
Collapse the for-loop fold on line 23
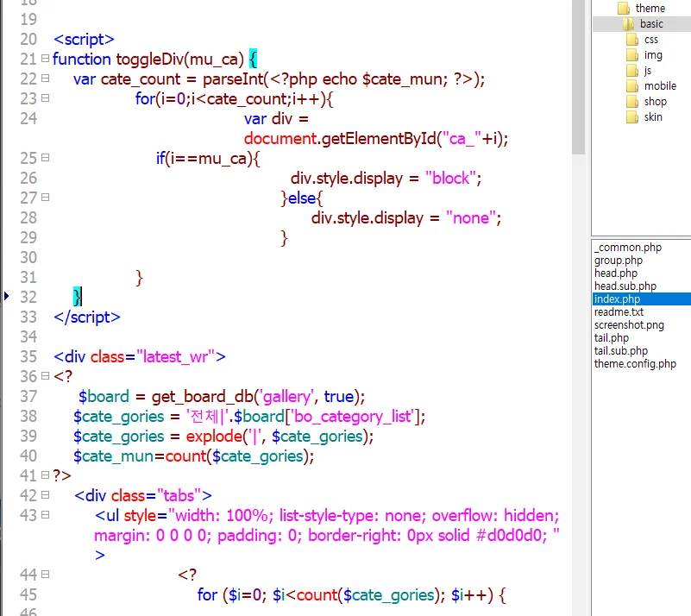point(45,97)
